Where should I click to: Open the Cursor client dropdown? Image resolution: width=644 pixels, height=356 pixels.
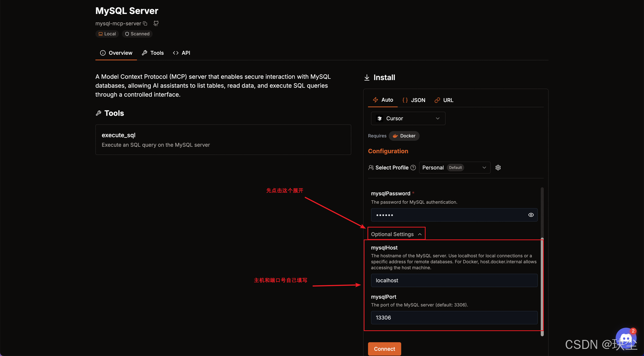coord(408,118)
